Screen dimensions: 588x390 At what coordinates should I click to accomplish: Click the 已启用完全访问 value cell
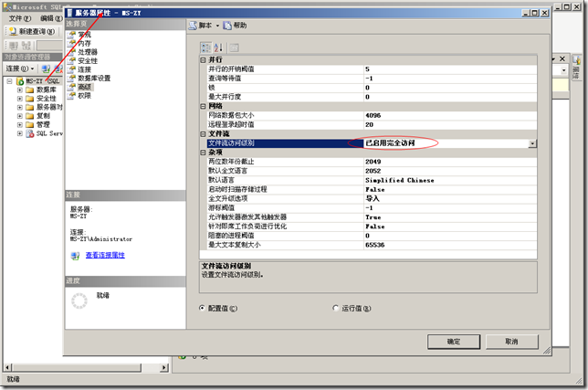coord(446,143)
